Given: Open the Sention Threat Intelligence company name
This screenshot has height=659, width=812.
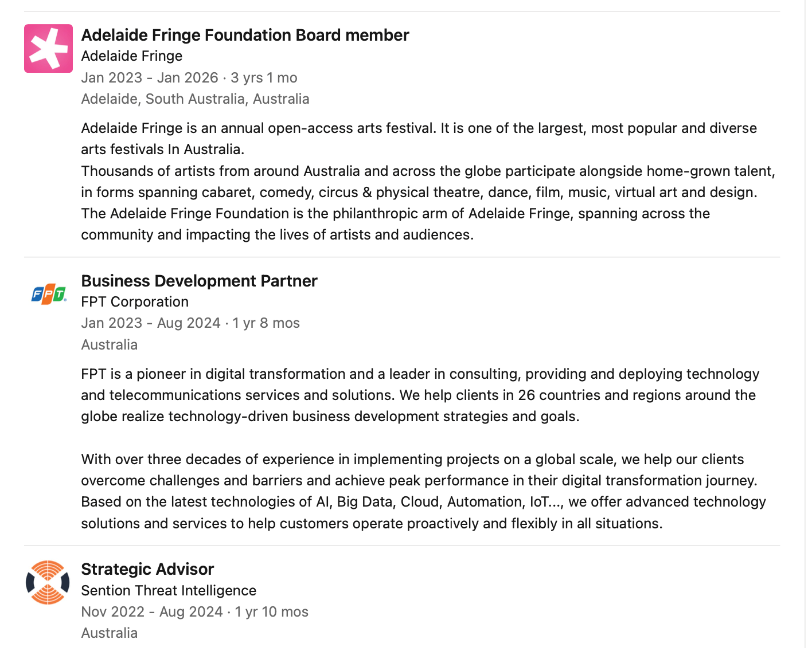Looking at the screenshot, I should tap(169, 590).
